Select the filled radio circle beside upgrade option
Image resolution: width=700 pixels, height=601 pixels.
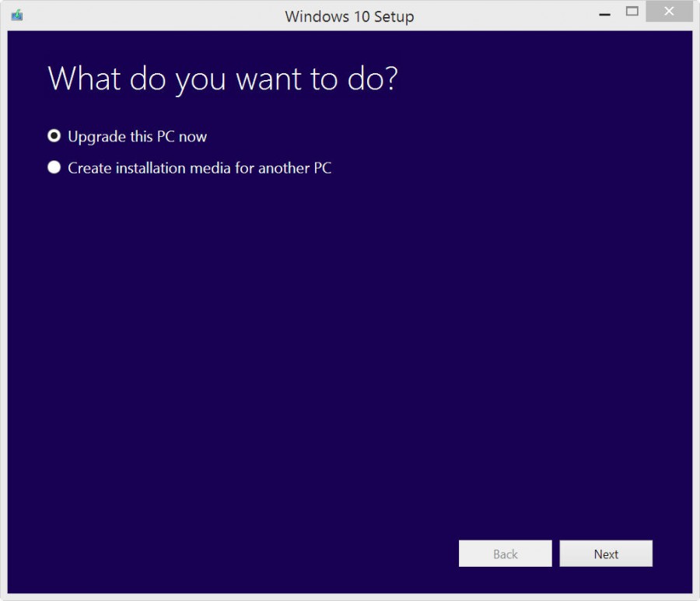(54, 135)
